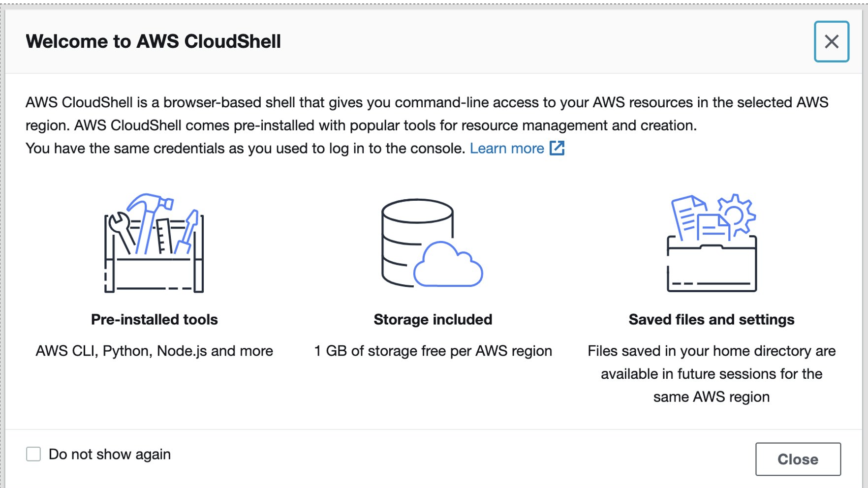
Task: Click the Welcome to AWS CloudShell title
Action: tap(153, 41)
